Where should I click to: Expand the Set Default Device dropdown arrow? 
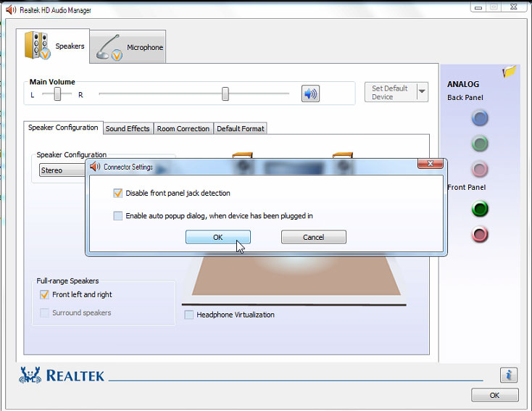422,92
